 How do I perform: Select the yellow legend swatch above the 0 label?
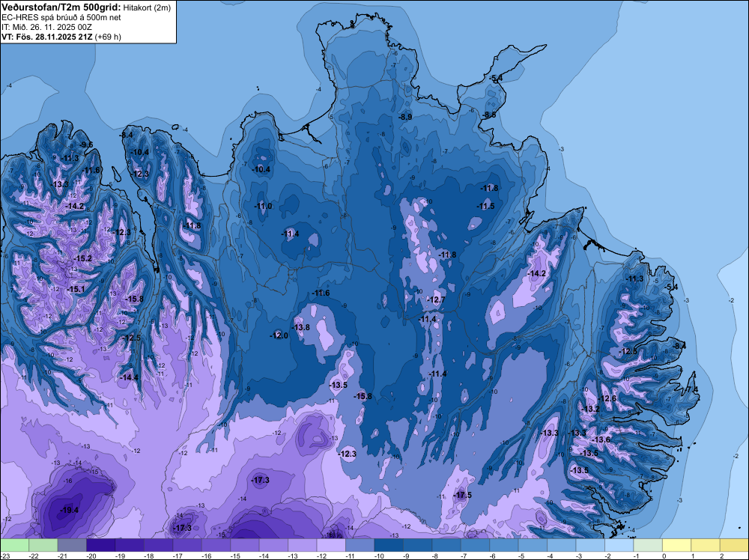[x=676, y=545]
